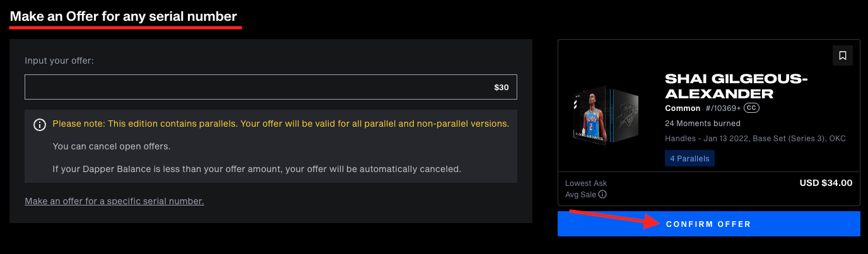Open the Shai Gilgeous-Alexander moment card thumbnail
The width and height of the screenshot is (868, 254).
tap(606, 114)
